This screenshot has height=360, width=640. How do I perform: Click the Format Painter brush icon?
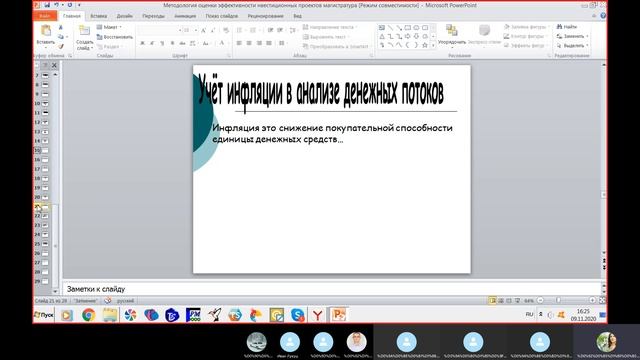pyautogui.click(x=61, y=46)
